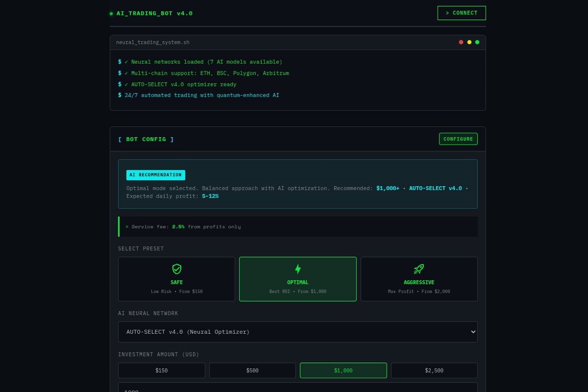This screenshot has width=588, height=392.
Task: Click the 'Expected daily profit: 5-12%' text
Action: tap(172, 196)
